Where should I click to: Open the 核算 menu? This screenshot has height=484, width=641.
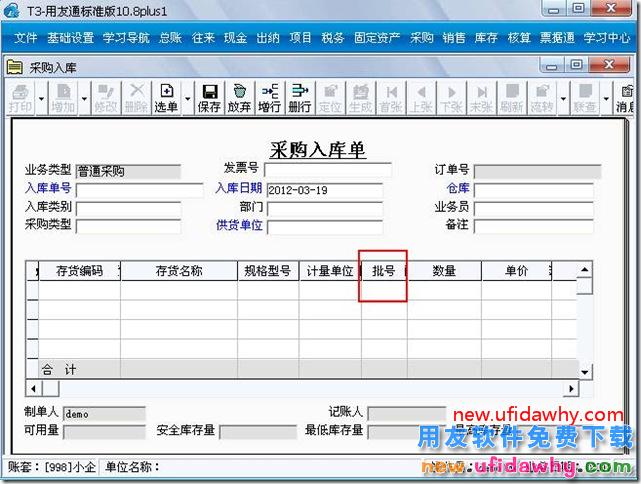pyautogui.click(x=519, y=38)
